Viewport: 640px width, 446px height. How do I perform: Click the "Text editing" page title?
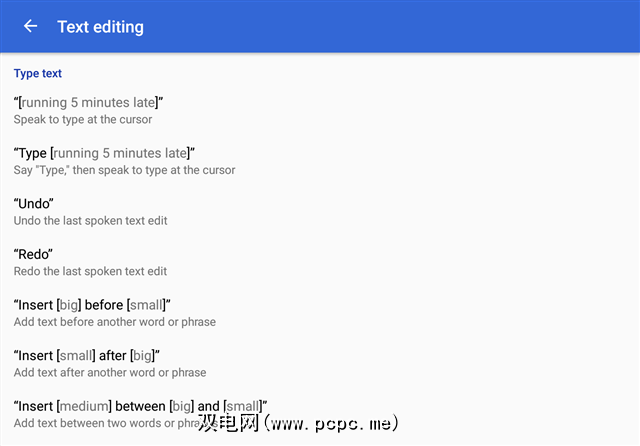tap(100, 27)
